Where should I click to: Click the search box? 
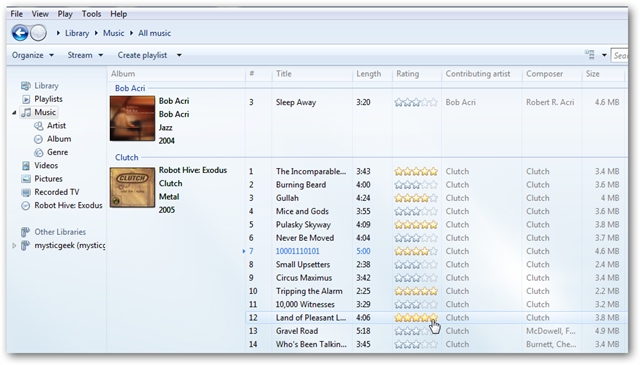pyautogui.click(x=619, y=55)
